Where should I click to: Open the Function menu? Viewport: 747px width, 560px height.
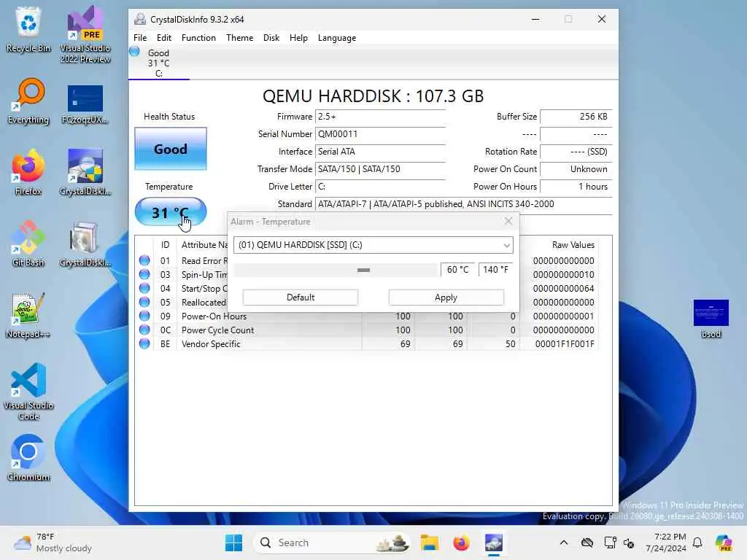coord(198,38)
